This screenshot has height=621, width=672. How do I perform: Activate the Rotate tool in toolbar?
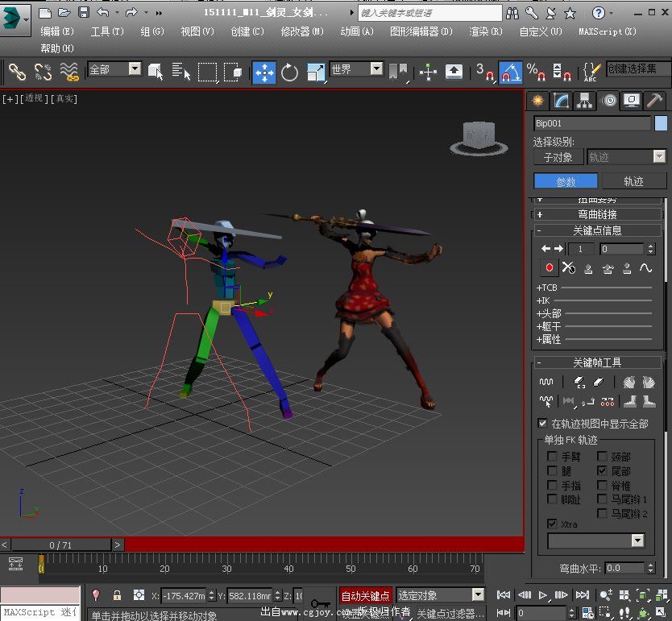tap(289, 72)
